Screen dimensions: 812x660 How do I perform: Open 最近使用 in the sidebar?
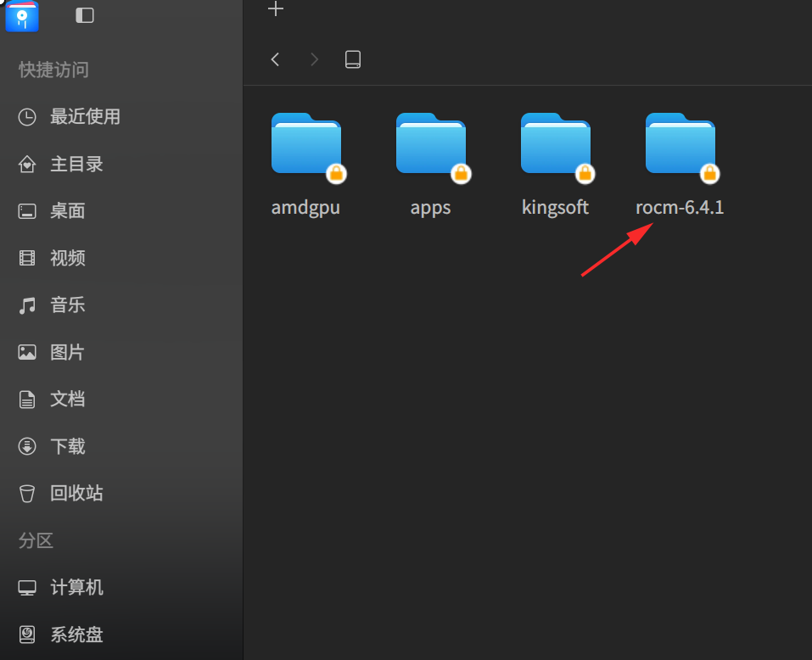[x=70, y=117]
